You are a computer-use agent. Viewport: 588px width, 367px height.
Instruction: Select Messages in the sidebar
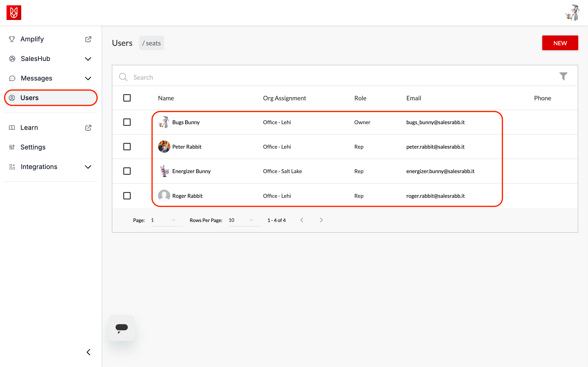tap(37, 78)
